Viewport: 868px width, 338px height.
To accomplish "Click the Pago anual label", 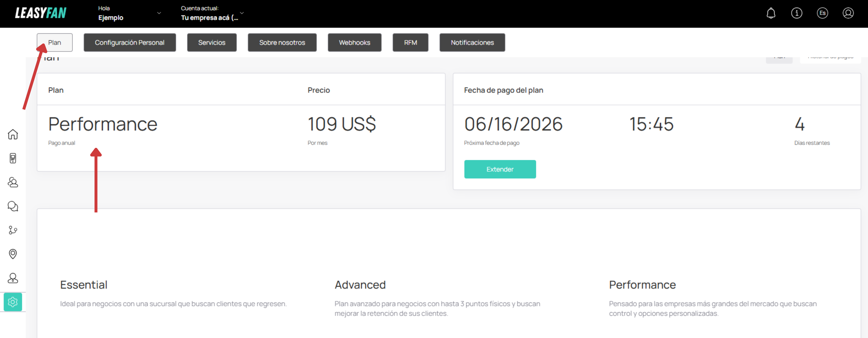I will tap(62, 143).
